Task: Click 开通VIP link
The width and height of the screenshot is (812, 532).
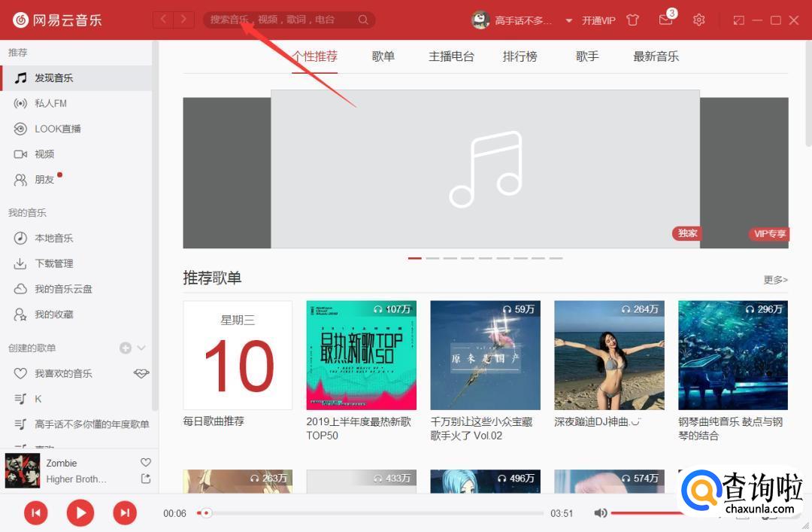Action: 598,21
